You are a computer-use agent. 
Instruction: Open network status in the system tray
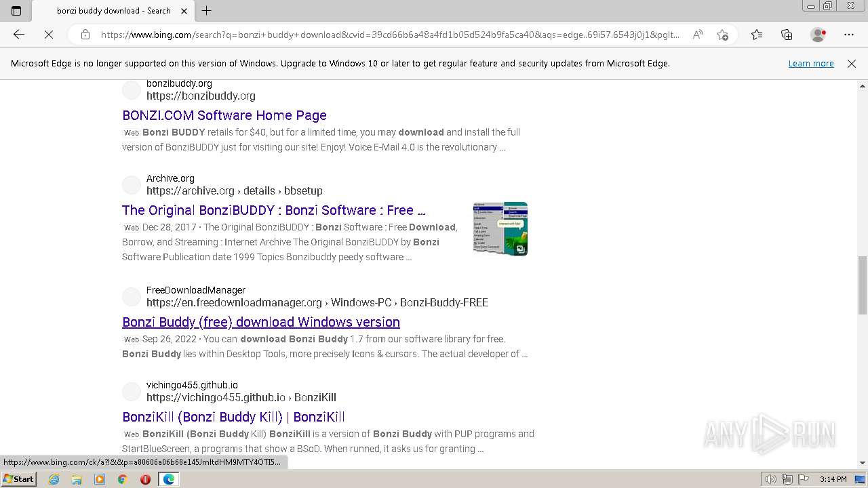pyautogui.click(x=787, y=479)
